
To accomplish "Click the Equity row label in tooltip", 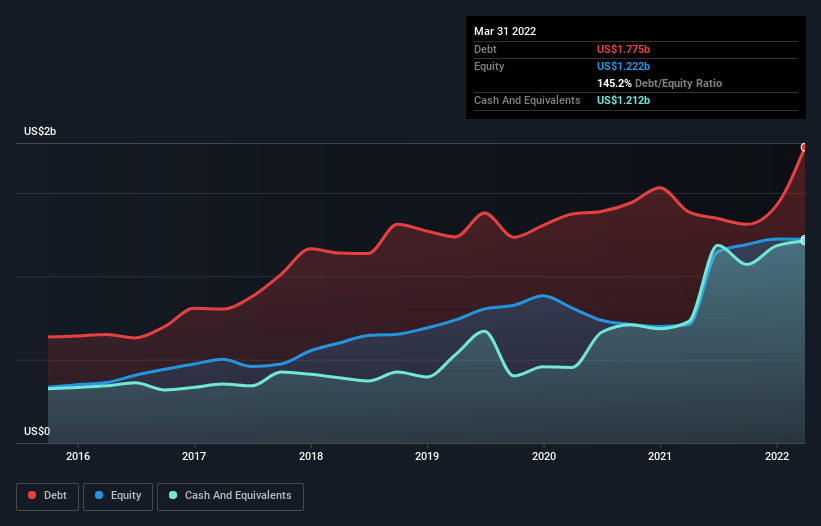I will [x=489, y=66].
